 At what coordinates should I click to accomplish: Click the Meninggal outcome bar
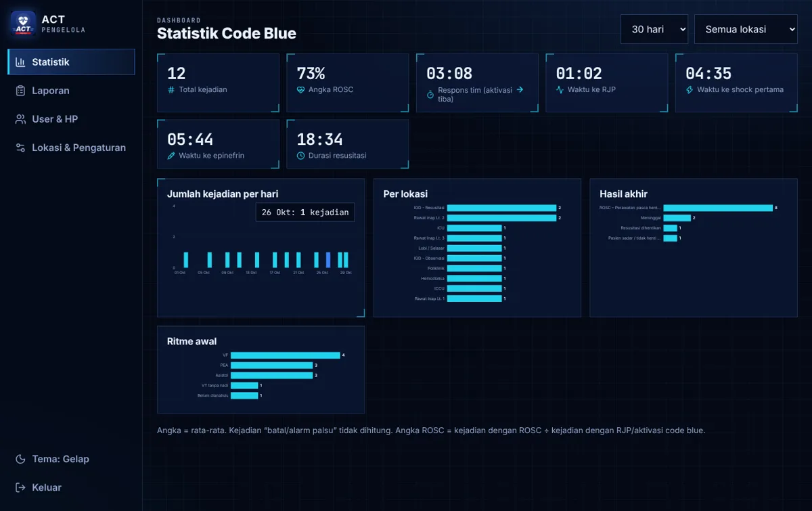click(677, 218)
